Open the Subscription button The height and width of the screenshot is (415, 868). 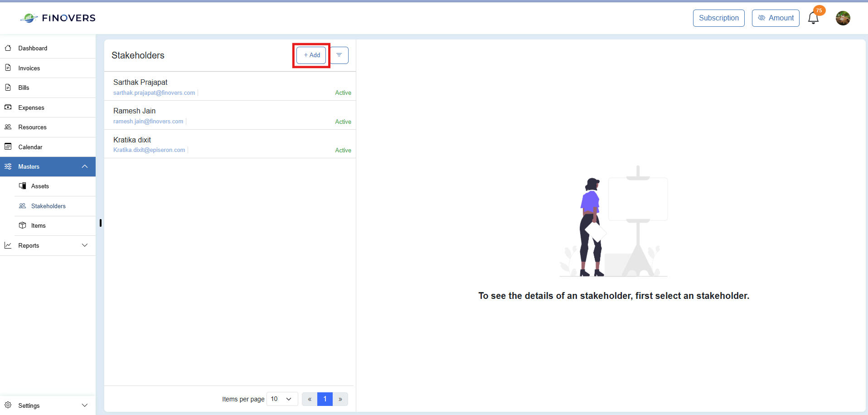click(718, 18)
